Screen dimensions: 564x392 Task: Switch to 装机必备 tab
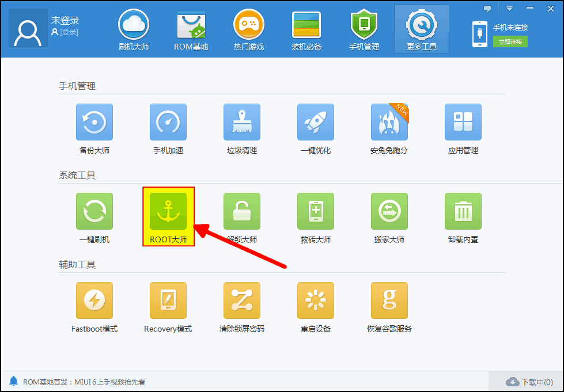tap(306, 30)
